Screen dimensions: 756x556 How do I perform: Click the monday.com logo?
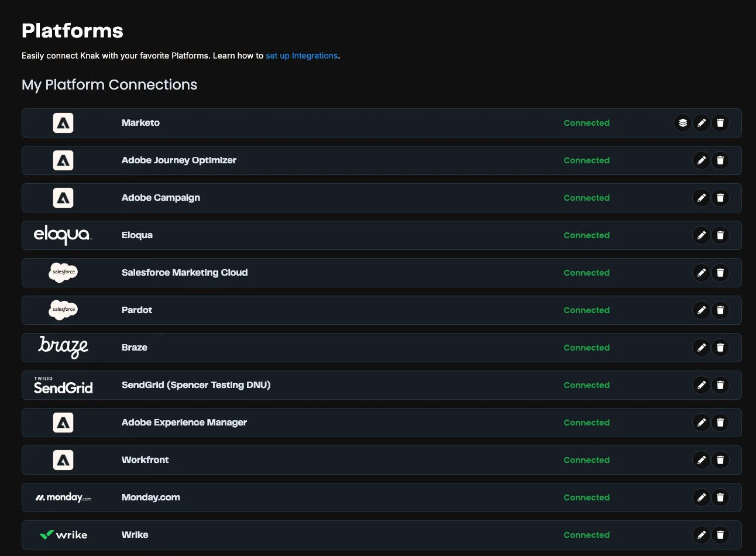pyautogui.click(x=63, y=497)
